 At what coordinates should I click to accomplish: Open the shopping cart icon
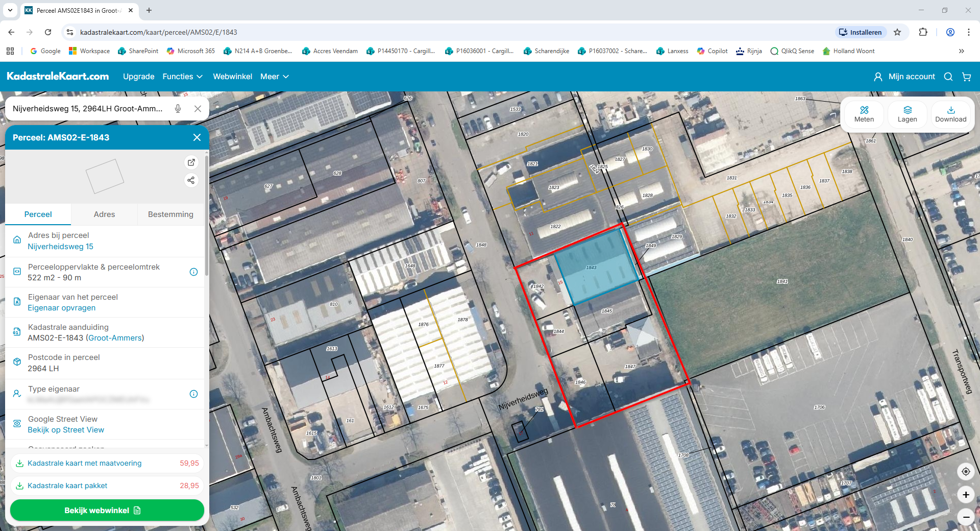point(966,77)
